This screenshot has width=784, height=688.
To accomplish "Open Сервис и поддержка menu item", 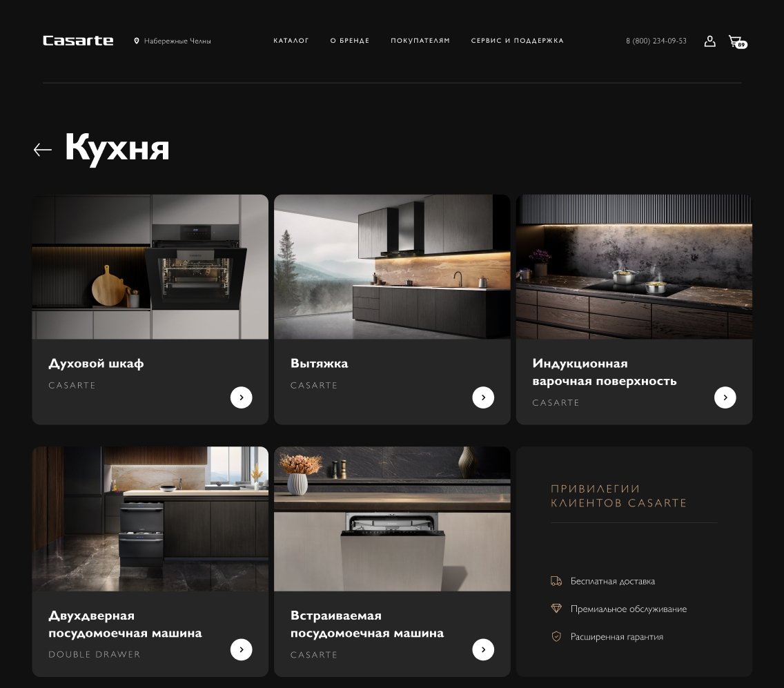I will (517, 41).
